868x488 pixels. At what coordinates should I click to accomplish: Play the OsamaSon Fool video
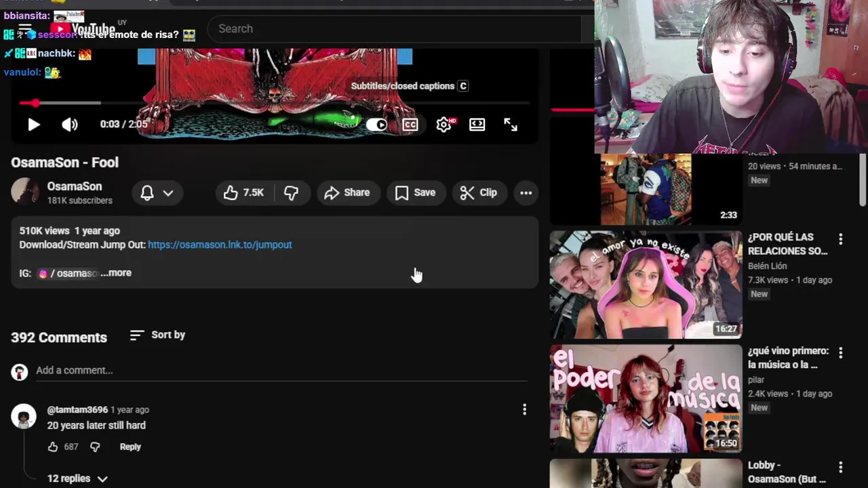tap(33, 125)
